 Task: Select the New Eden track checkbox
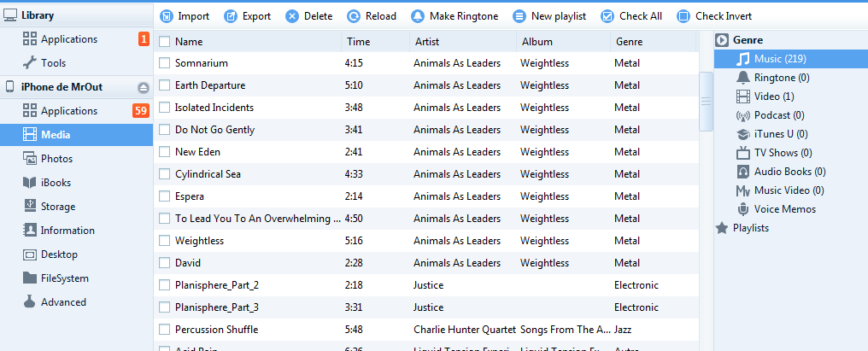(x=165, y=152)
